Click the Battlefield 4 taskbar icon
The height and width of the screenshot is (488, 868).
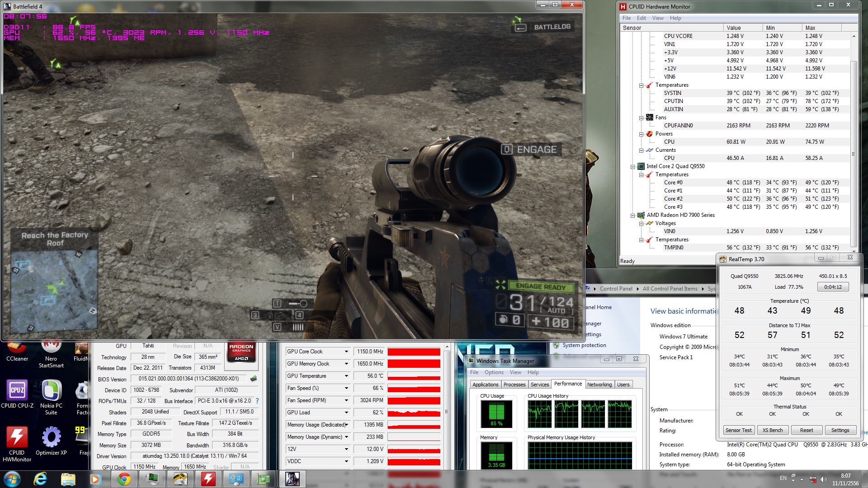pos(292,479)
